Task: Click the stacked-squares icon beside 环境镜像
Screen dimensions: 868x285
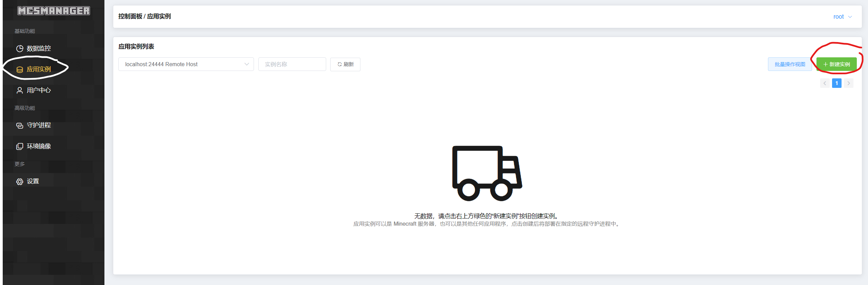Action: pos(20,146)
